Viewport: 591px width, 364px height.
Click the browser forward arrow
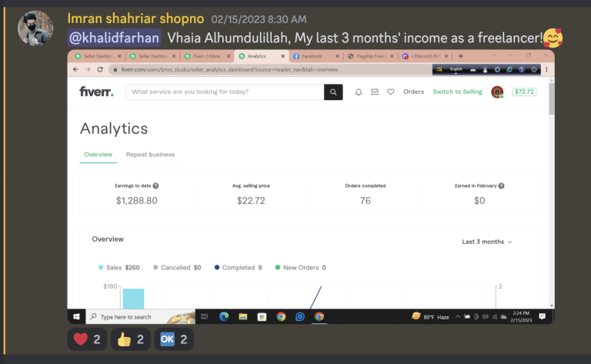(88, 69)
